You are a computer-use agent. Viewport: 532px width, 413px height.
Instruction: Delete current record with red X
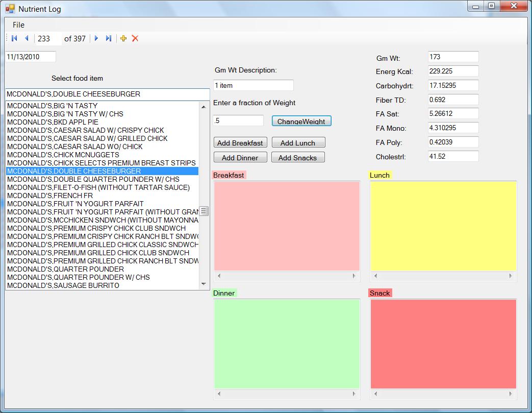[x=135, y=38]
